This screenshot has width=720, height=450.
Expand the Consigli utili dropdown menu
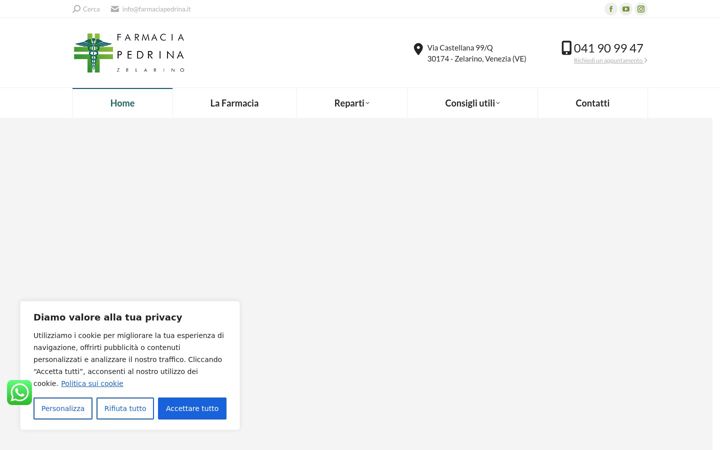[x=472, y=103]
